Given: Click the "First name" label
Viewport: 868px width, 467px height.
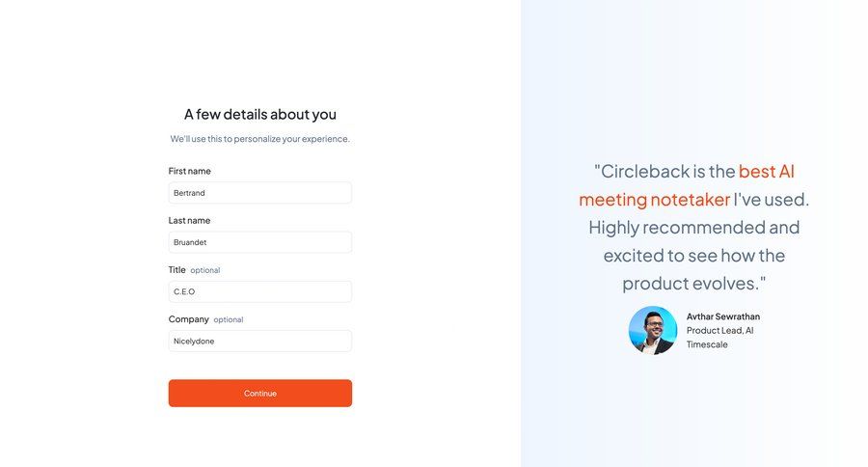Looking at the screenshot, I should [190, 171].
